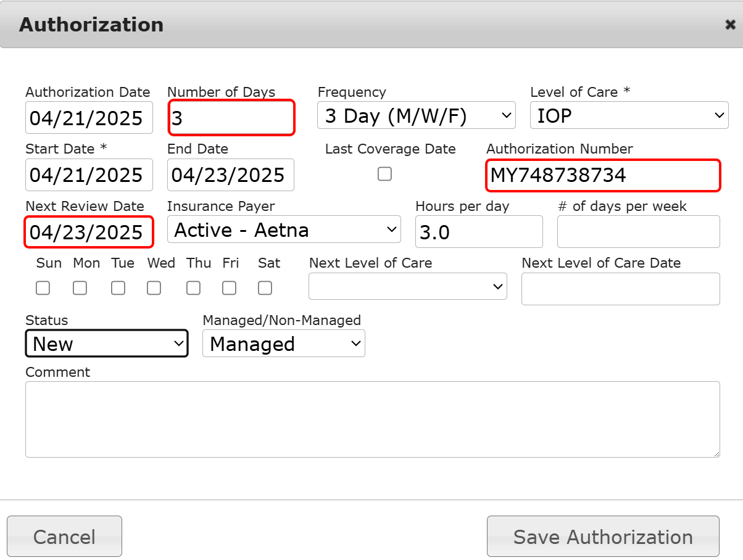This screenshot has width=743, height=560.
Task: Open the Next Level of Care dropdown
Action: click(x=407, y=286)
